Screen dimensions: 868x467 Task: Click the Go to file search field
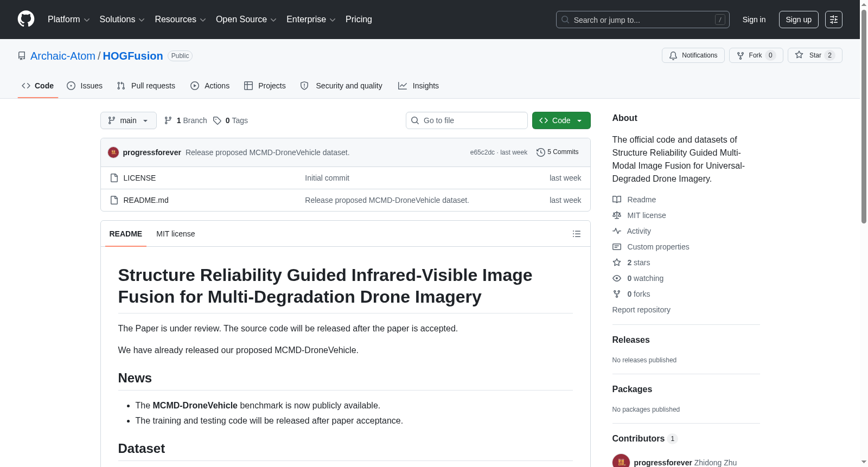(x=467, y=120)
